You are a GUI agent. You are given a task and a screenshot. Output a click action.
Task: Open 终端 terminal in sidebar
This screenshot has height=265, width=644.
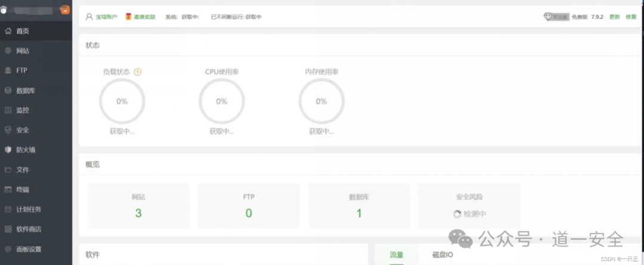[x=36, y=189]
